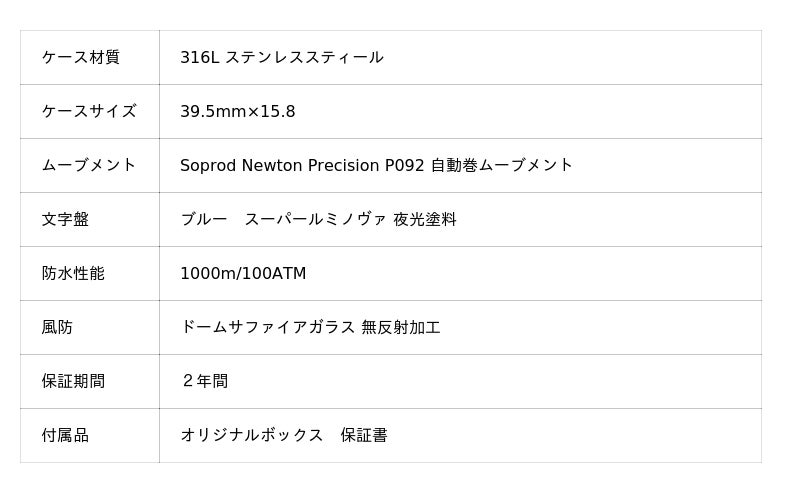Image resolution: width=800 pixels, height=493 pixels.
Task: Click the 防水性能 row label
Action: [x=73, y=274]
